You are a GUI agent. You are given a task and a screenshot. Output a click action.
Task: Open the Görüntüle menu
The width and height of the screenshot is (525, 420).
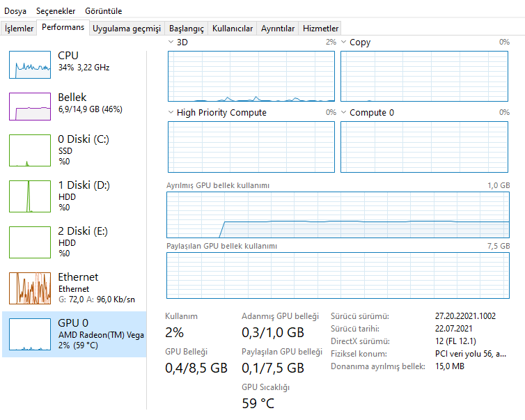pyautogui.click(x=103, y=11)
